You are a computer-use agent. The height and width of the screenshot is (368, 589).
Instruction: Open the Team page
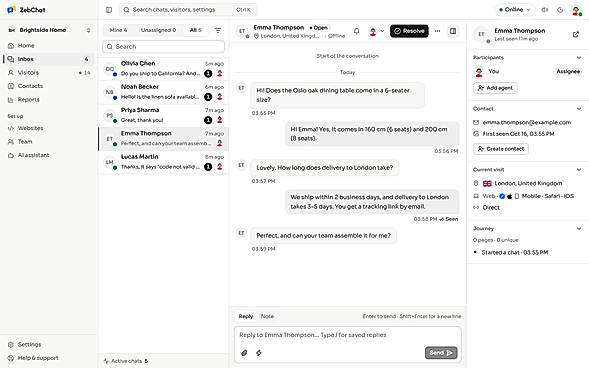click(x=49, y=142)
